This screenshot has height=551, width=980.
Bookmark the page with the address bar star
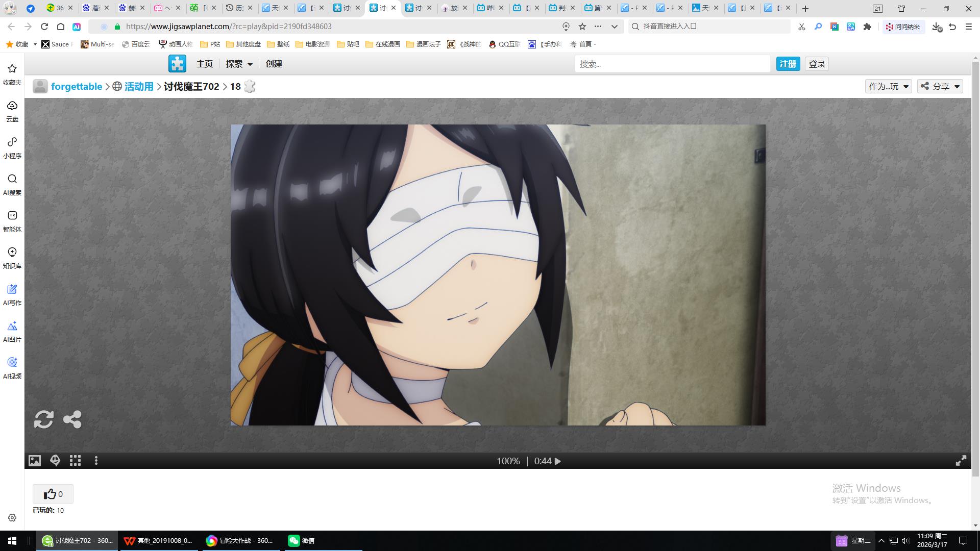[x=582, y=27]
